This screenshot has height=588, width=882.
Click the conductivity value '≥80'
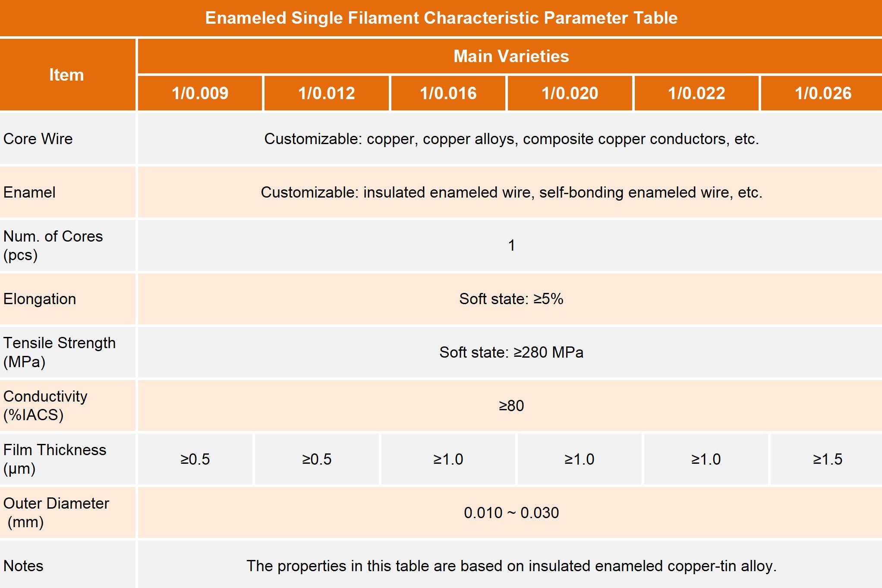pos(511,406)
